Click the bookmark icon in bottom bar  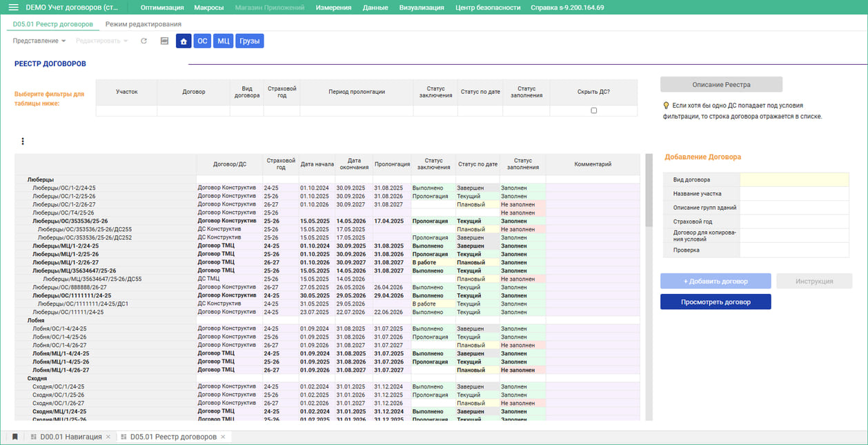(14, 437)
